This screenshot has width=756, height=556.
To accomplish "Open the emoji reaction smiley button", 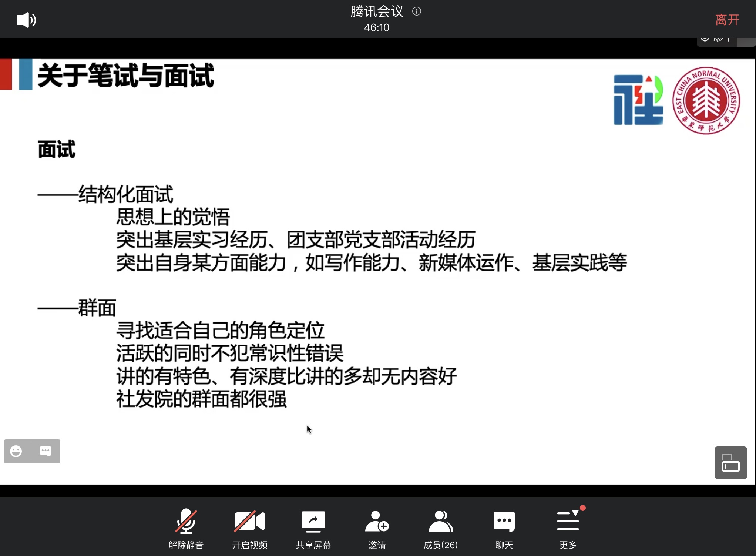I will pos(16,451).
